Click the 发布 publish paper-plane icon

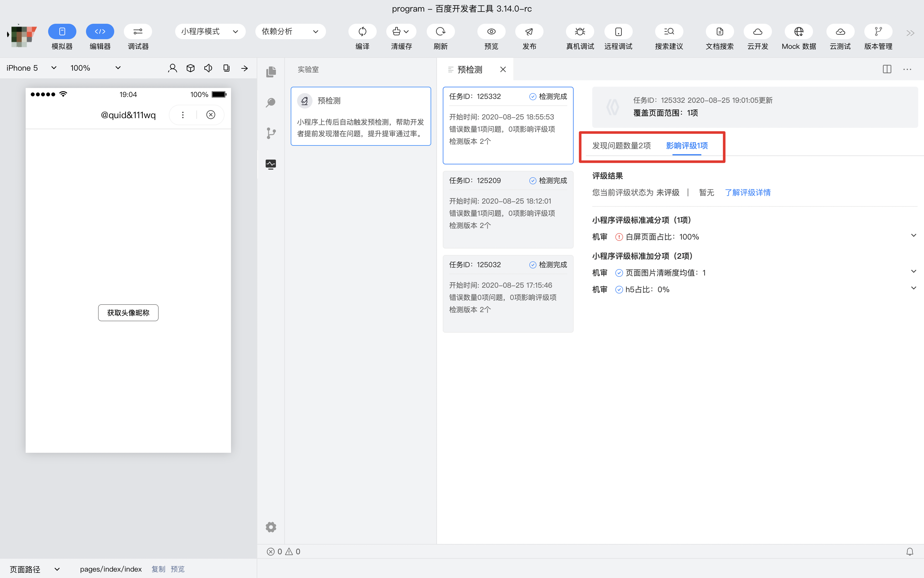(x=529, y=31)
